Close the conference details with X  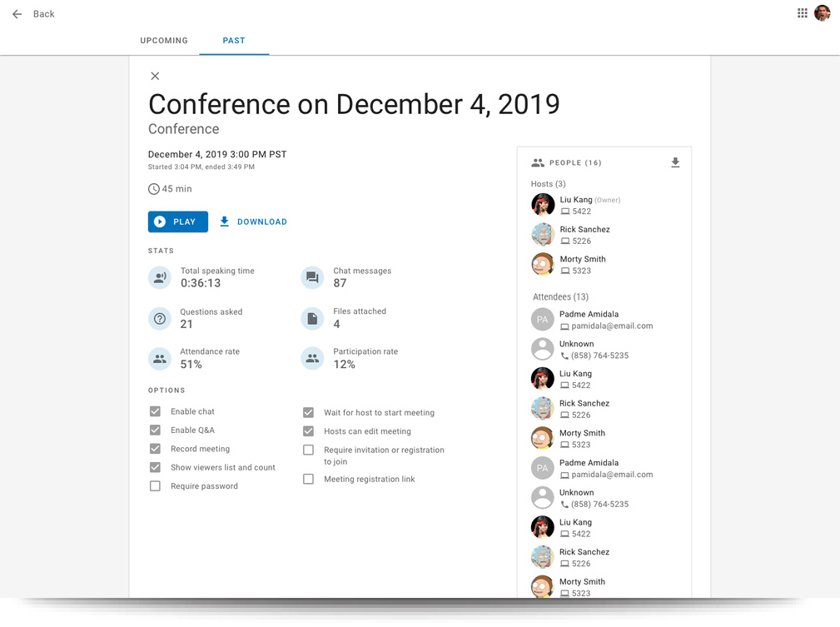point(155,76)
